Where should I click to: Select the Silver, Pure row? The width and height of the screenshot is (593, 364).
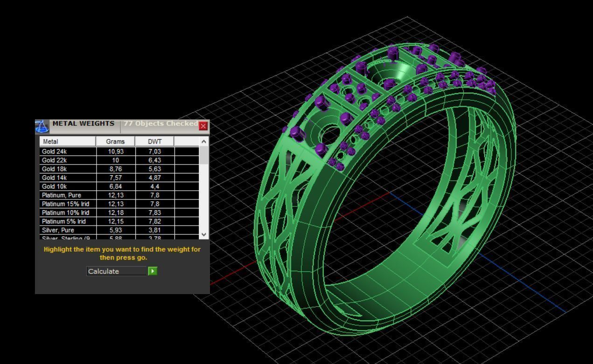119,230
